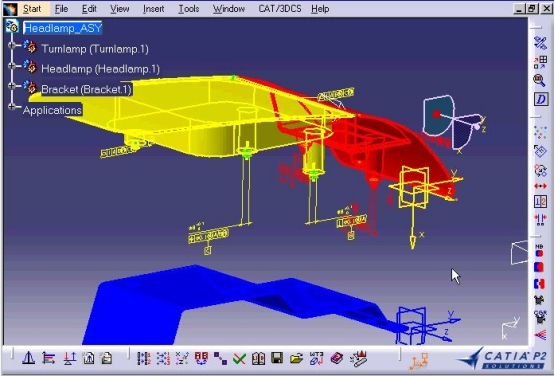Viewport: 555px width, 376px height.
Task: Click the AB swap icon in bottom toolbar
Action: (201, 358)
